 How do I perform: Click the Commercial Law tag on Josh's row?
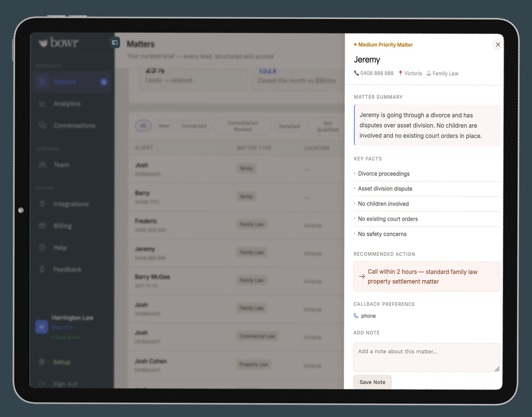(257, 336)
